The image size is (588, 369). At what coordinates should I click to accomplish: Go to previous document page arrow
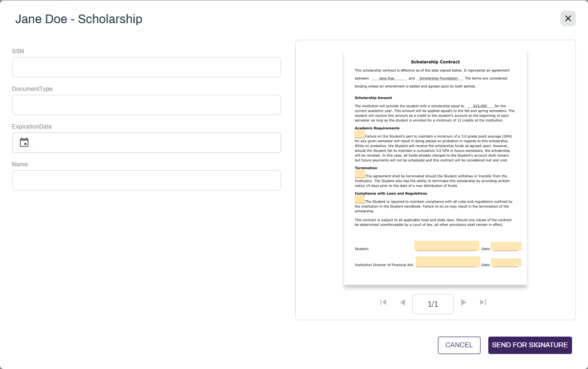pyautogui.click(x=403, y=302)
